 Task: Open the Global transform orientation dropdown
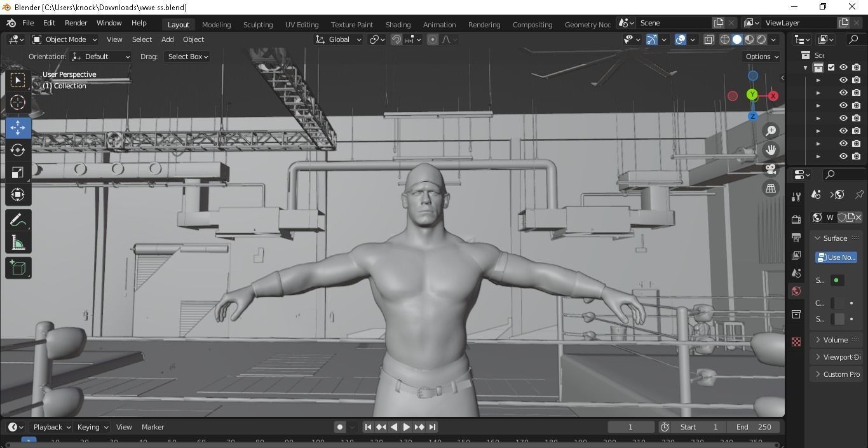coord(339,39)
